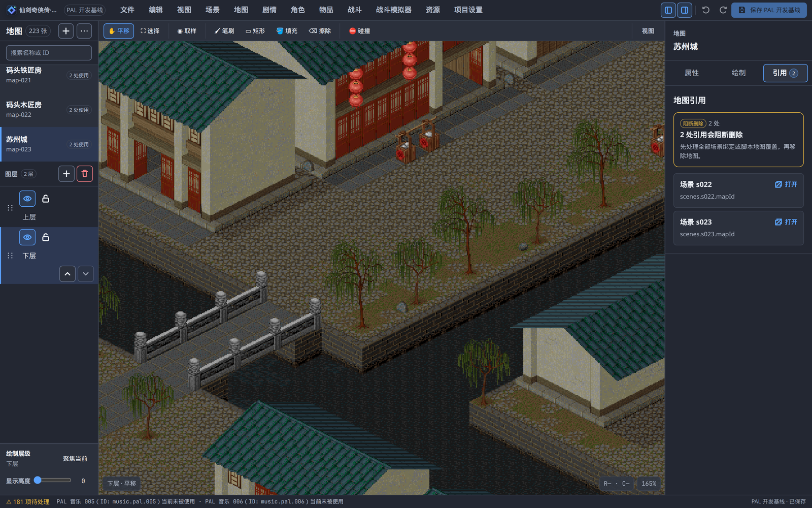The height and width of the screenshot is (508, 812).
Task: Add a new layer
Action: pos(66,174)
